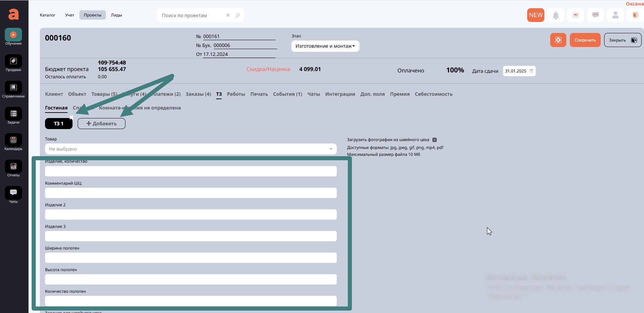Open the user profile icon
The height and width of the screenshot is (313, 644).
pos(615,15)
